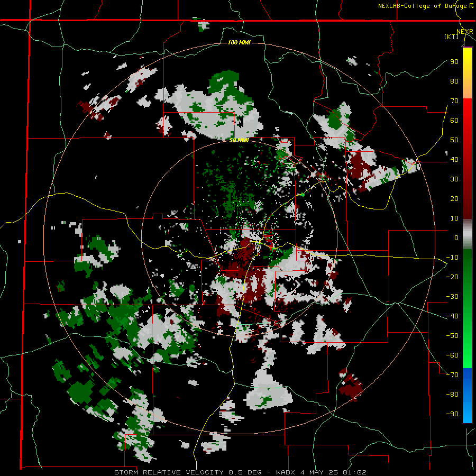Click the -50 legend value
This screenshot has width=476, height=476.
click(x=452, y=336)
